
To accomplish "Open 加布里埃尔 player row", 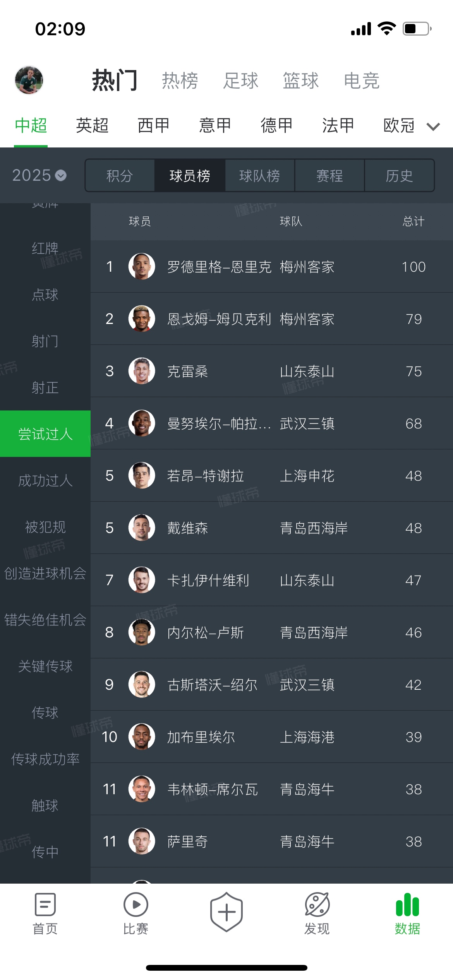I will (272, 737).
